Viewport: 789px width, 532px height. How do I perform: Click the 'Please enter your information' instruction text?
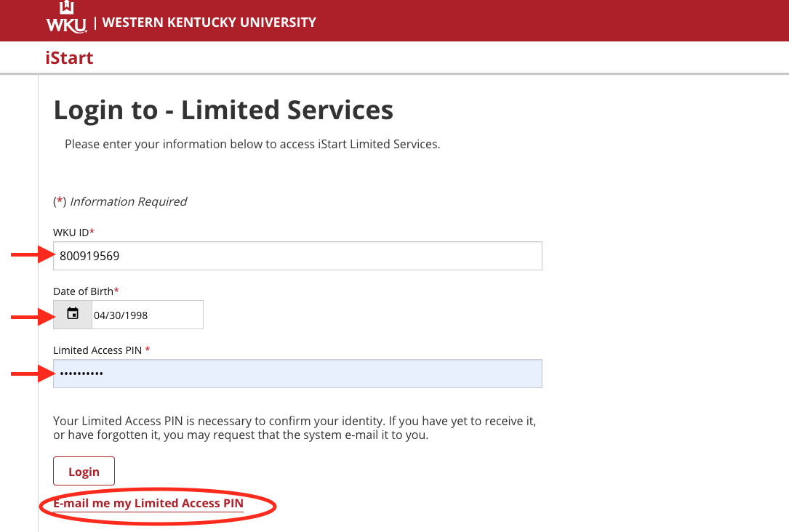click(252, 144)
